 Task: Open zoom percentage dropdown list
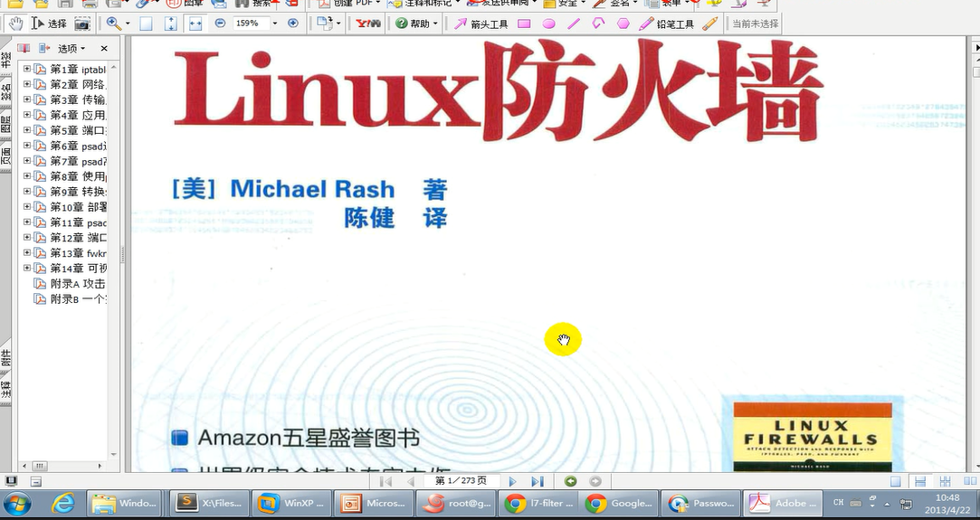click(x=274, y=24)
